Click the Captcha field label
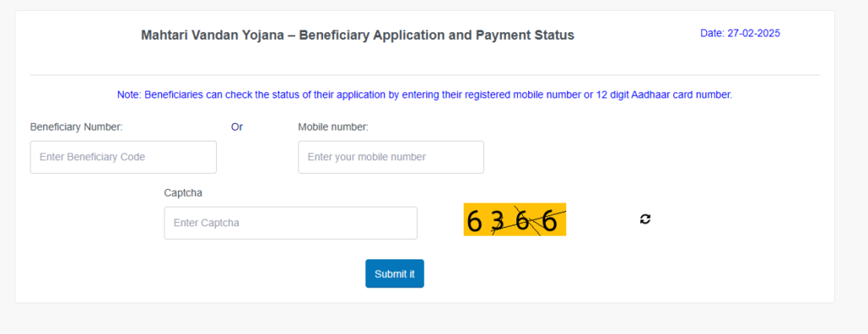868x334 pixels. click(183, 192)
